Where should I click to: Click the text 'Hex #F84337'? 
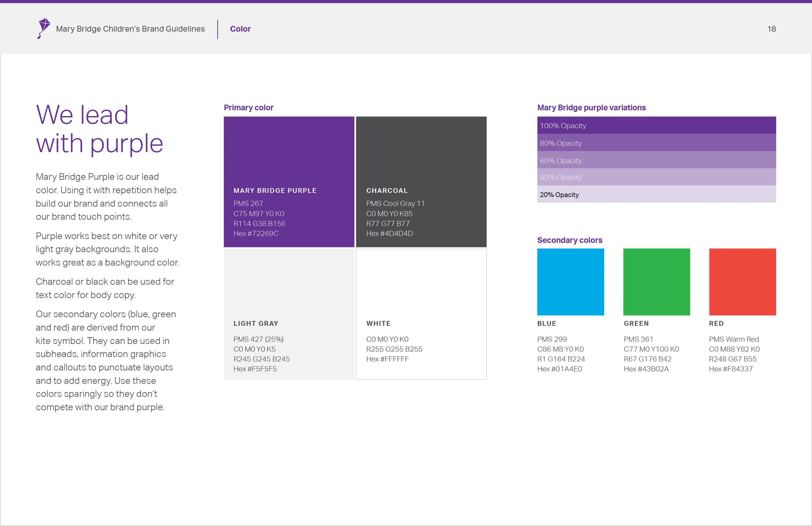click(730, 369)
